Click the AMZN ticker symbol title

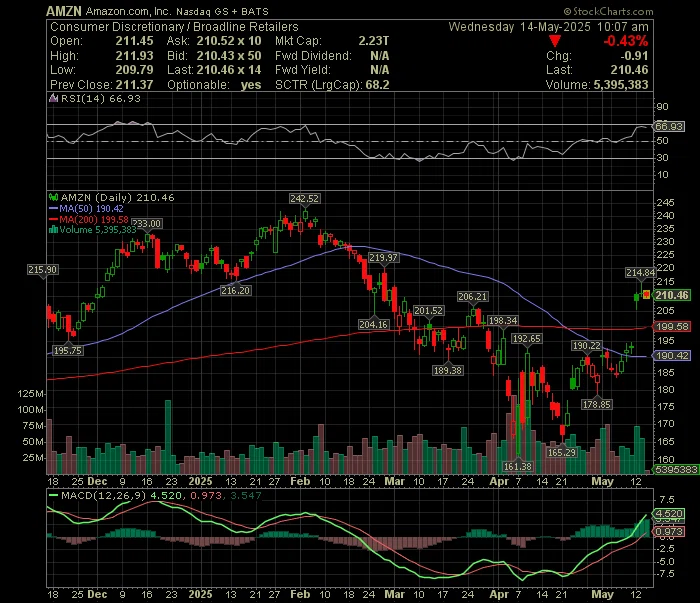tap(64, 11)
